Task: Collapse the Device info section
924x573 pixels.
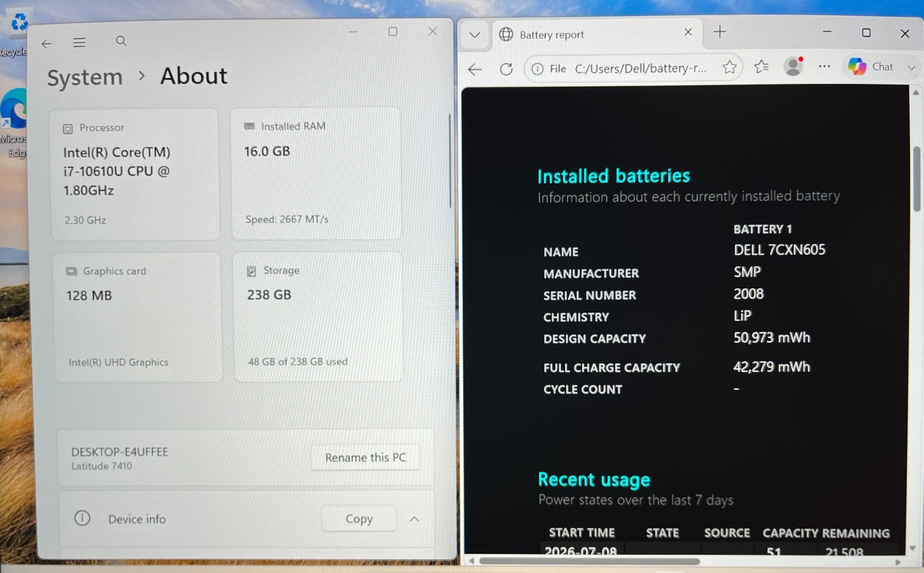Action: coord(414,519)
